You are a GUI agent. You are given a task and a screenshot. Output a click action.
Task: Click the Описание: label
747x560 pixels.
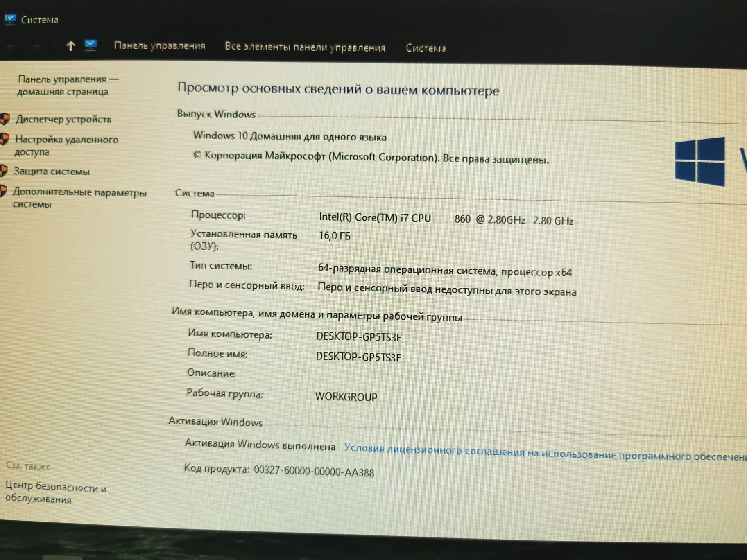pyautogui.click(x=211, y=373)
